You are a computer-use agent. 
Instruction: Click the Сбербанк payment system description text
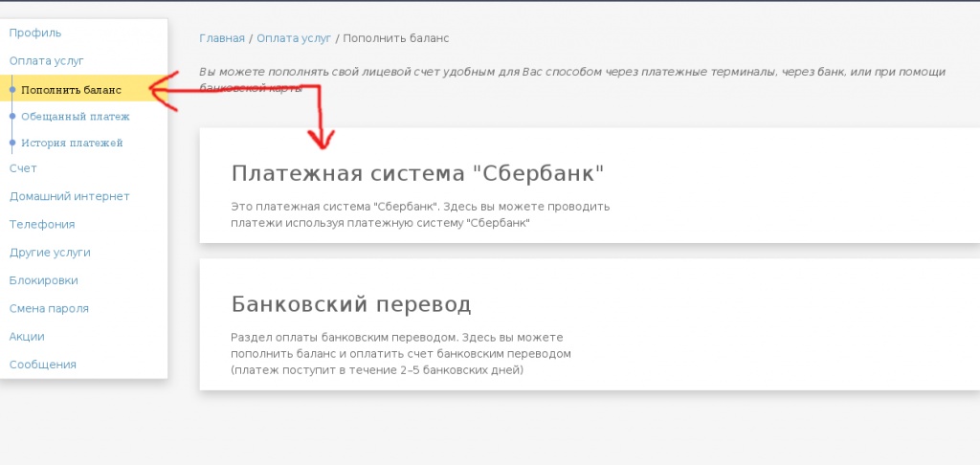click(x=420, y=214)
